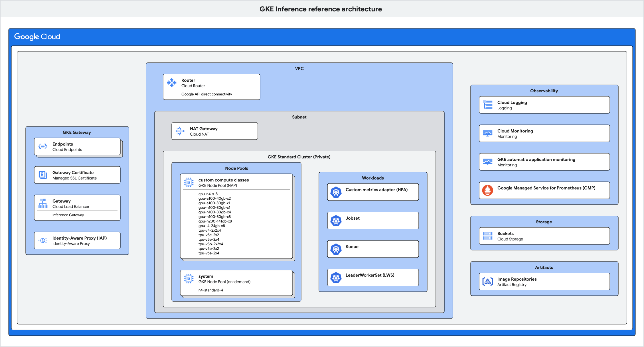Screen dimensions: 644x347
Task: Click the Kueue Kubernetes icon
Action: [336, 249]
